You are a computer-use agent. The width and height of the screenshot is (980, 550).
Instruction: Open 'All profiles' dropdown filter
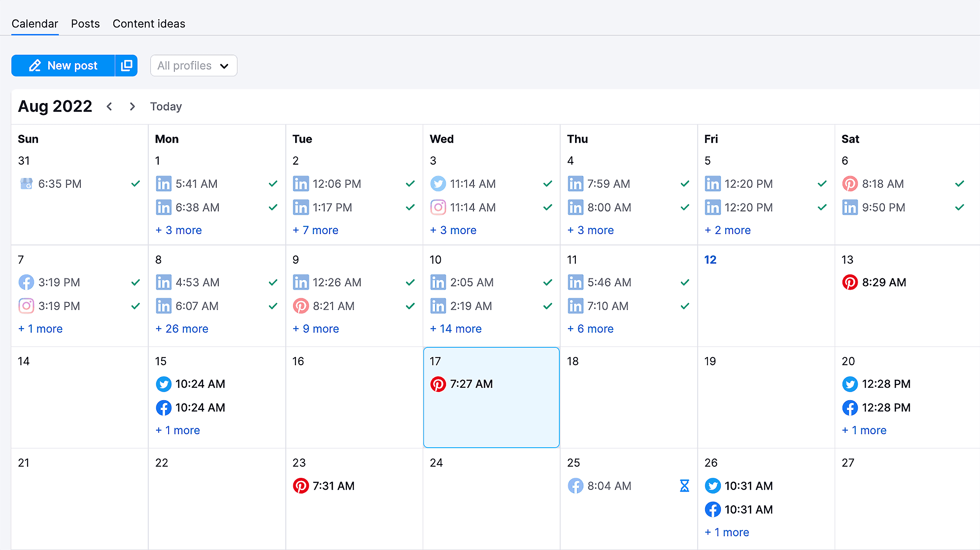coord(193,65)
